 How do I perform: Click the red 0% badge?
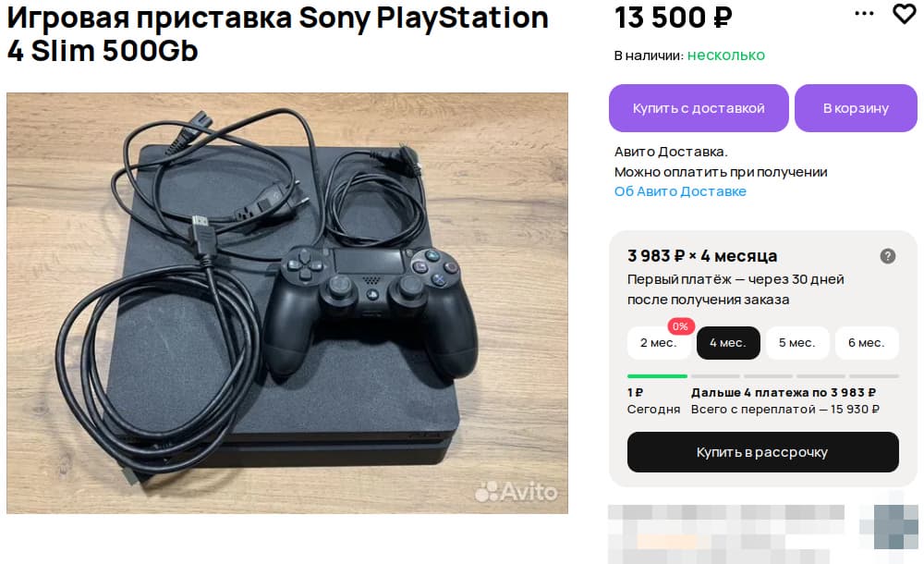tap(680, 326)
